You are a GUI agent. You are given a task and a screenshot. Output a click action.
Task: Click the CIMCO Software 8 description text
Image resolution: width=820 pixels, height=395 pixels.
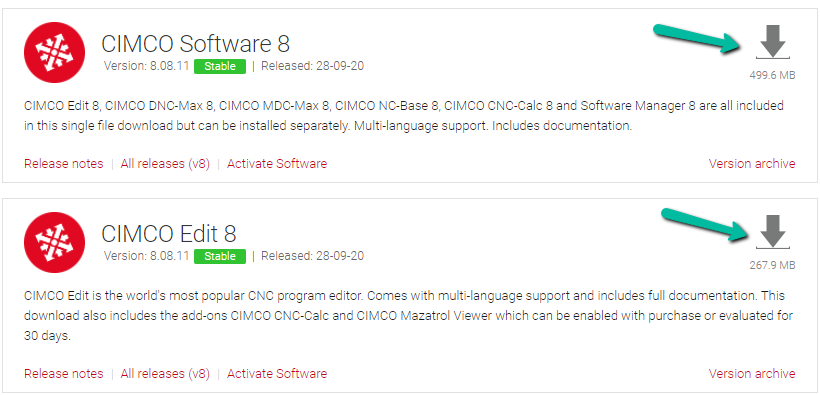click(x=404, y=116)
